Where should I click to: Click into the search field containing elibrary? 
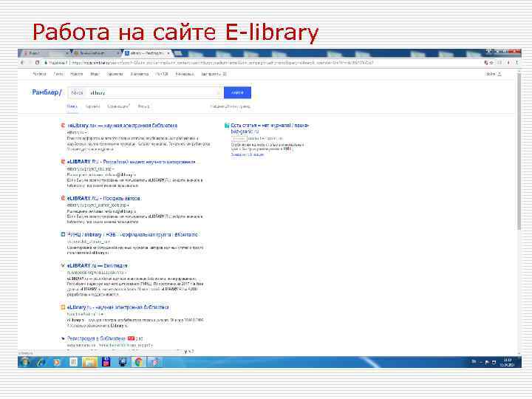146,92
